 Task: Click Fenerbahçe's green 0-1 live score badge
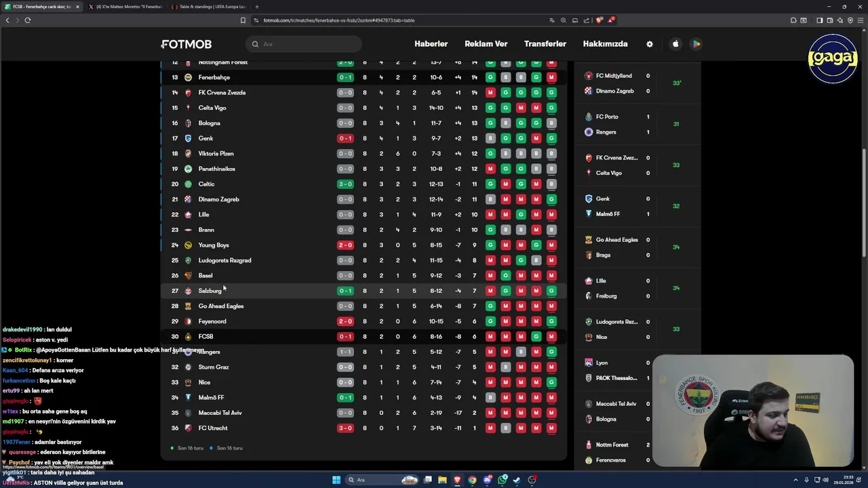click(x=345, y=77)
